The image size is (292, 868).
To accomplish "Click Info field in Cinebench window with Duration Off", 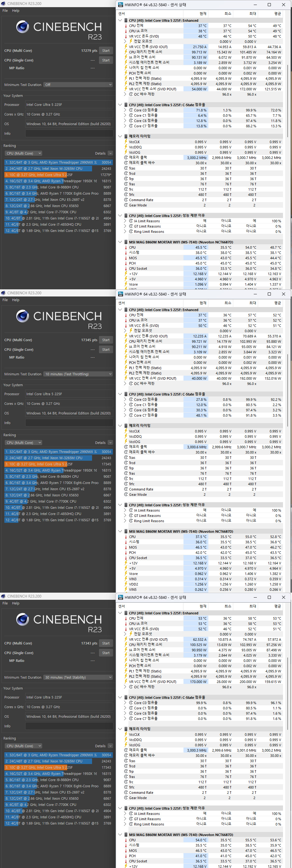I will coord(69,133).
